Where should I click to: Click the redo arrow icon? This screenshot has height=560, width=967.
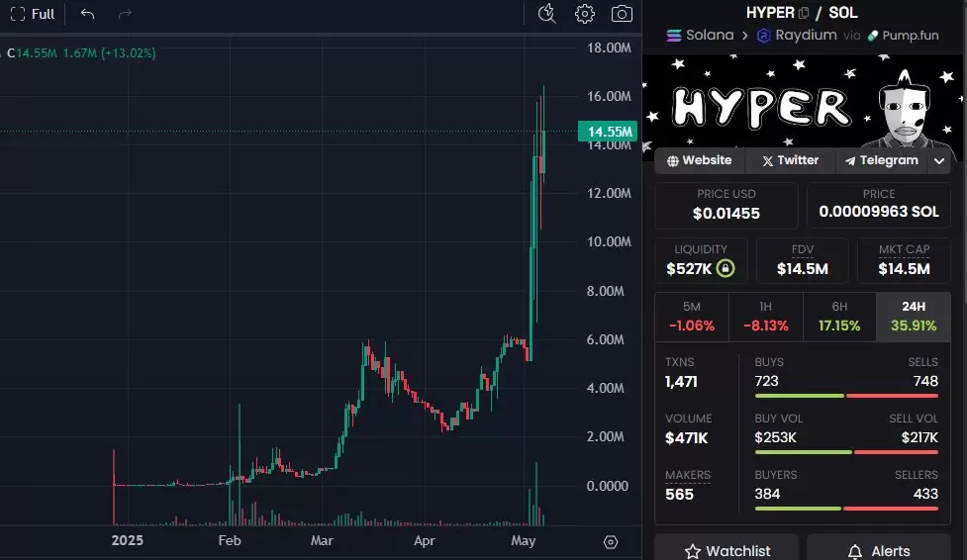tap(125, 14)
